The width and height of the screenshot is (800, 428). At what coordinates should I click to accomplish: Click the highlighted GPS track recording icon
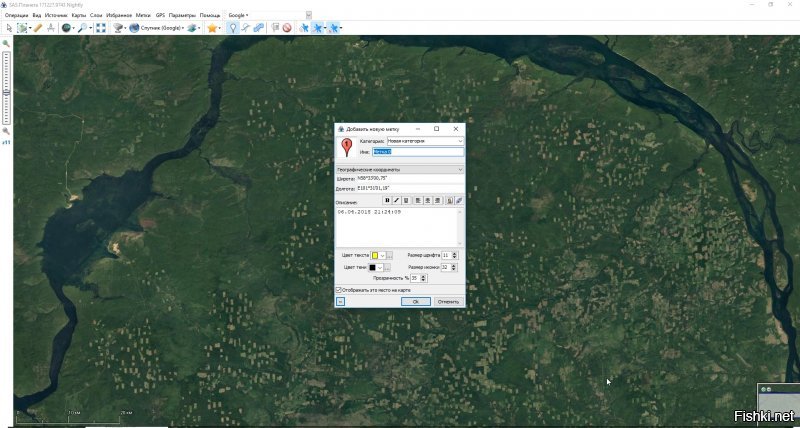[318, 28]
